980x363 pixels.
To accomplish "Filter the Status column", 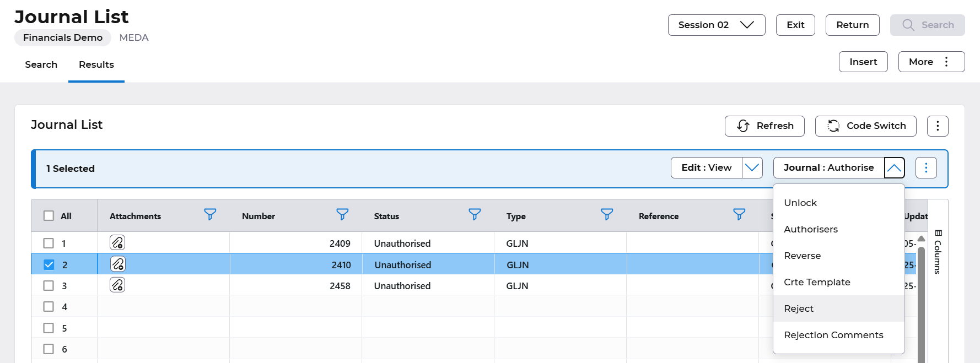I will pyautogui.click(x=475, y=214).
